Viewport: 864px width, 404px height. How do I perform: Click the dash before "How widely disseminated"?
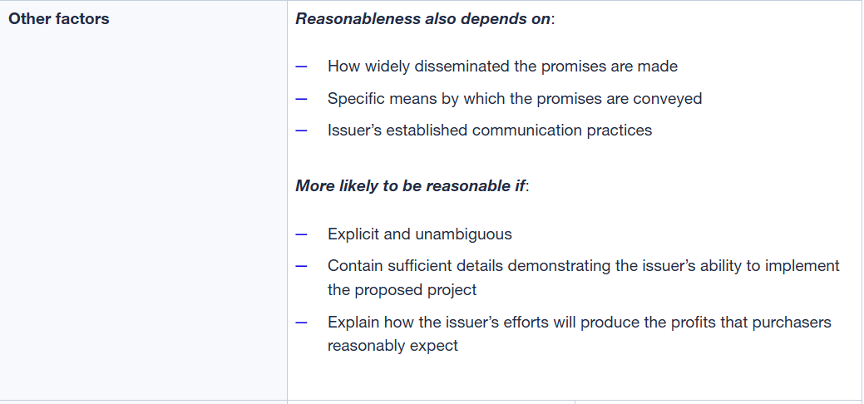pos(302,67)
